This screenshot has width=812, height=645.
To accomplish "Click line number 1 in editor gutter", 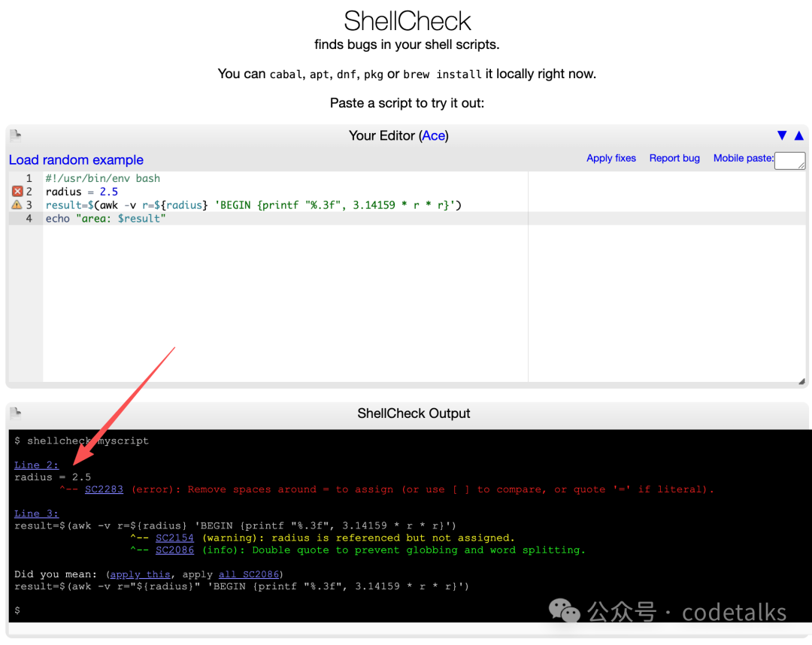I will 29,178.
